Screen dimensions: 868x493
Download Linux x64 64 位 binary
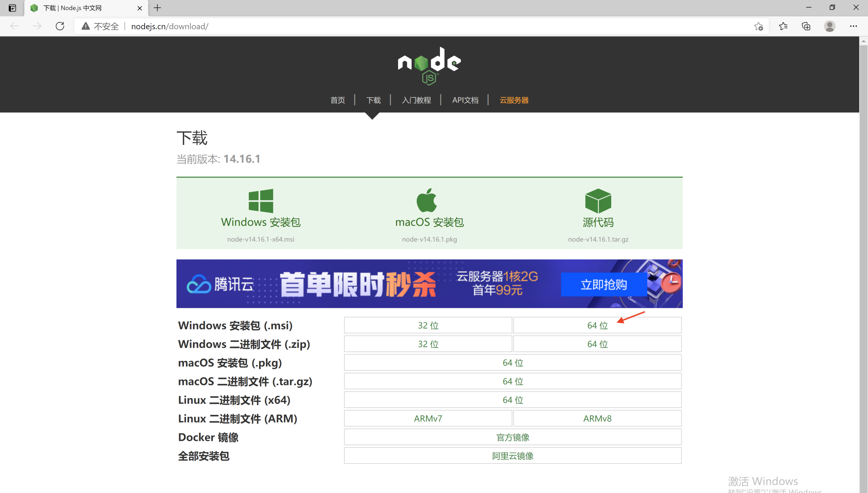[513, 400]
